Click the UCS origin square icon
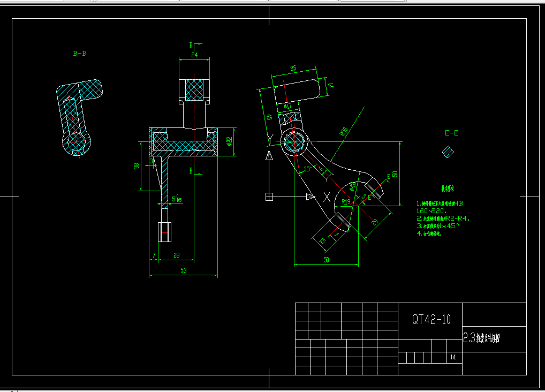This screenshot has height=392, width=545. [x=269, y=197]
